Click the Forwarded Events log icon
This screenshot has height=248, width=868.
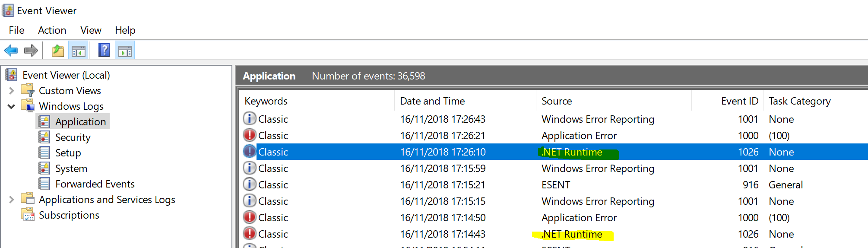(44, 184)
